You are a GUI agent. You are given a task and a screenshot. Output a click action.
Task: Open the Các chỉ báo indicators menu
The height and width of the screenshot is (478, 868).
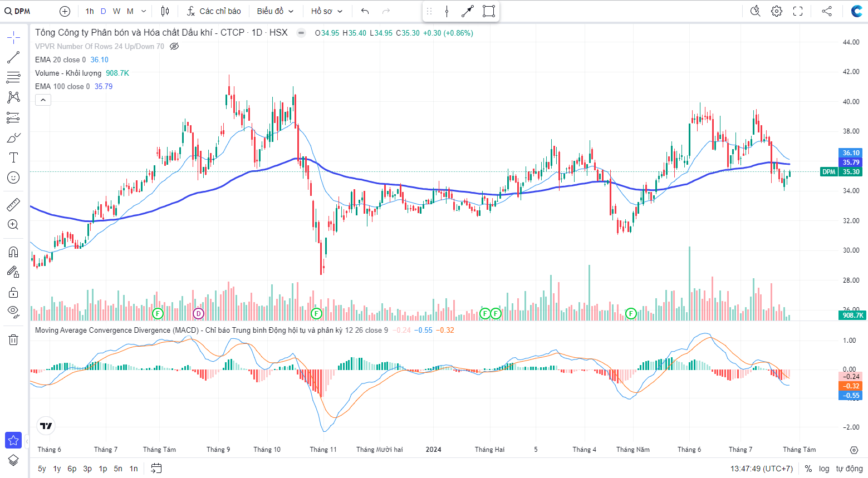pyautogui.click(x=214, y=11)
